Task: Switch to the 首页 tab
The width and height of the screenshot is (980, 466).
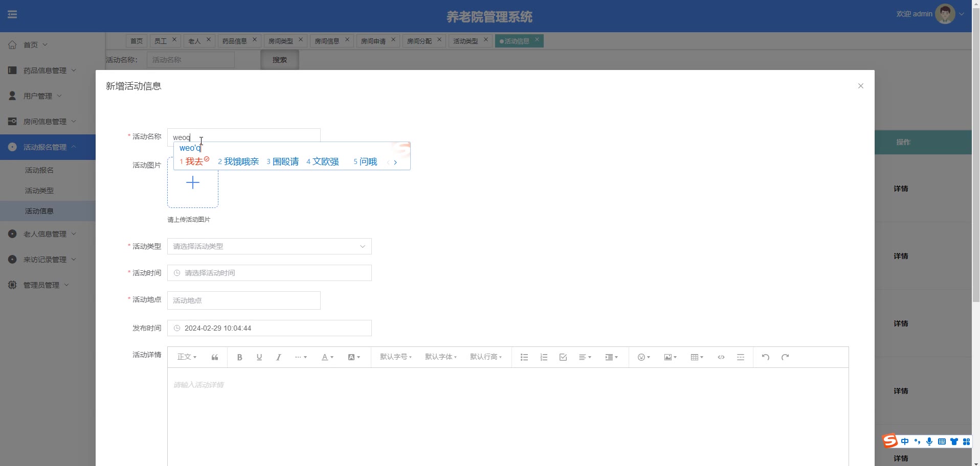Action: [137, 41]
